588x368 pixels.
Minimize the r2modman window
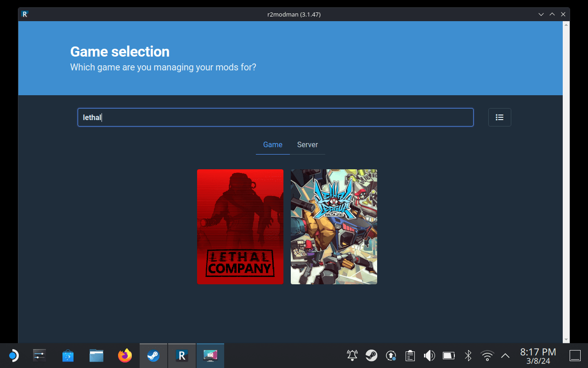(542, 14)
